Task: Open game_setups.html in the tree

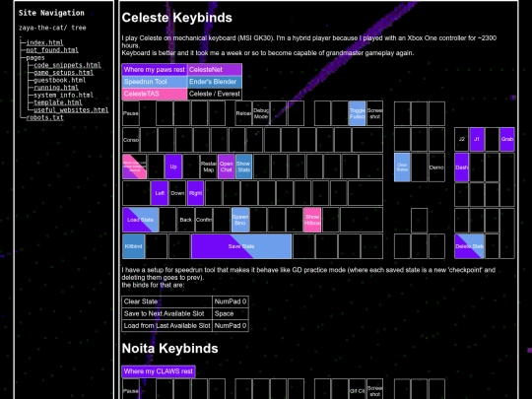Action: click(63, 73)
